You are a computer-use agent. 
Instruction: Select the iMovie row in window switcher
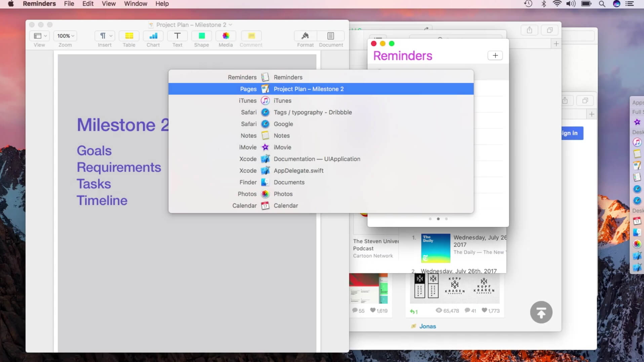[x=321, y=147]
